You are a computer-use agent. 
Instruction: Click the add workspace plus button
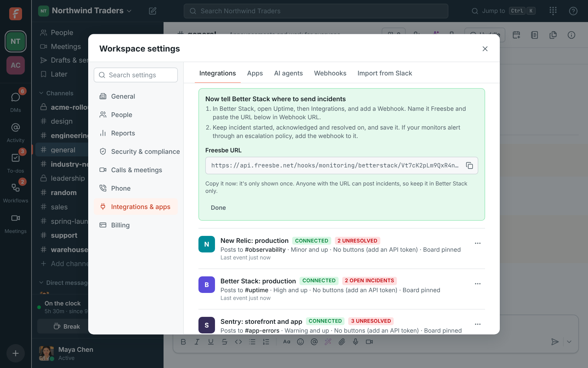pos(15,353)
